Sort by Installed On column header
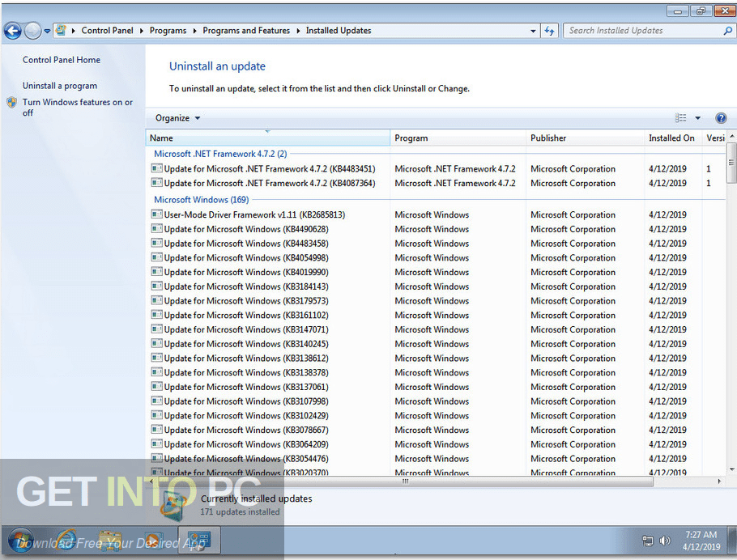The width and height of the screenshot is (737, 560). coord(673,138)
